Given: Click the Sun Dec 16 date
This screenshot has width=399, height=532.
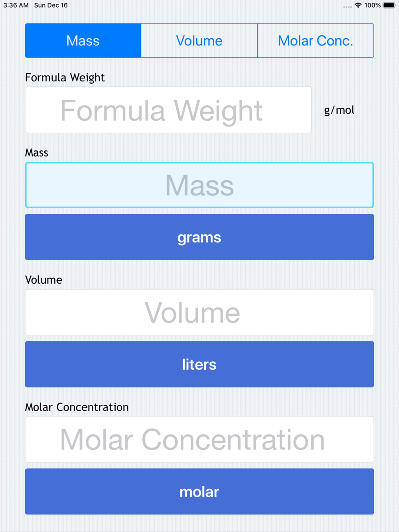Looking at the screenshot, I should 51,5.
